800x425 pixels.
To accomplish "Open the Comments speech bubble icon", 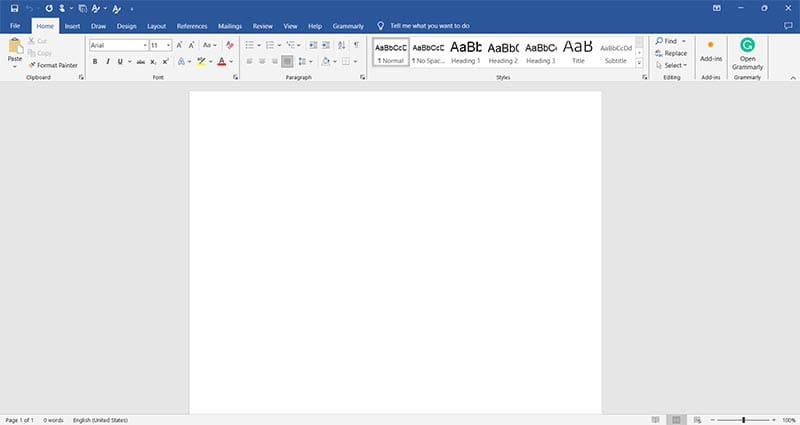I will (x=788, y=26).
